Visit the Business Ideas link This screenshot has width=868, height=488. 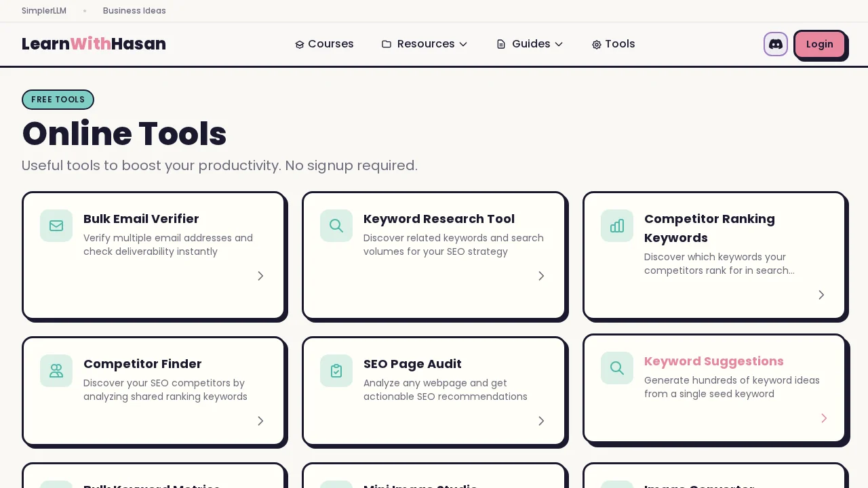pos(134,11)
